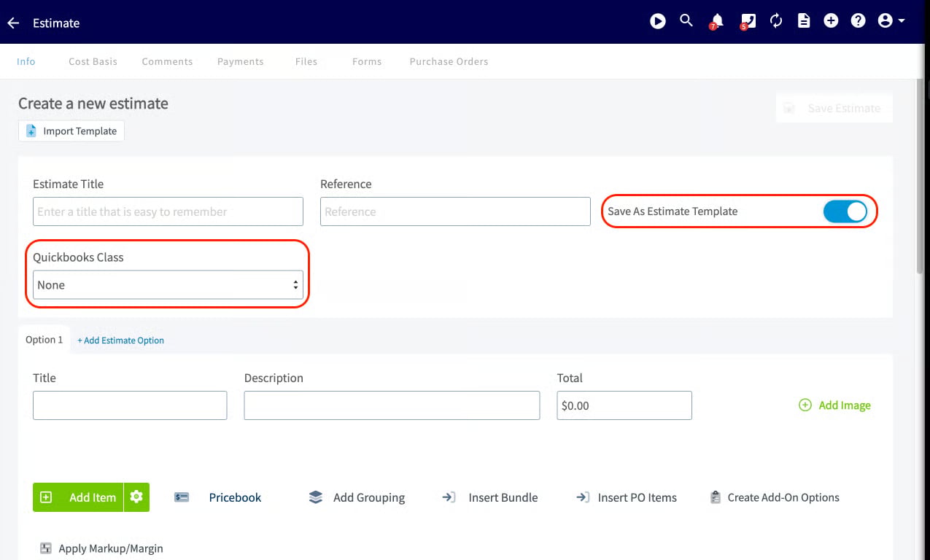Focus the Description field
This screenshot has height=560, width=930.
(x=392, y=405)
